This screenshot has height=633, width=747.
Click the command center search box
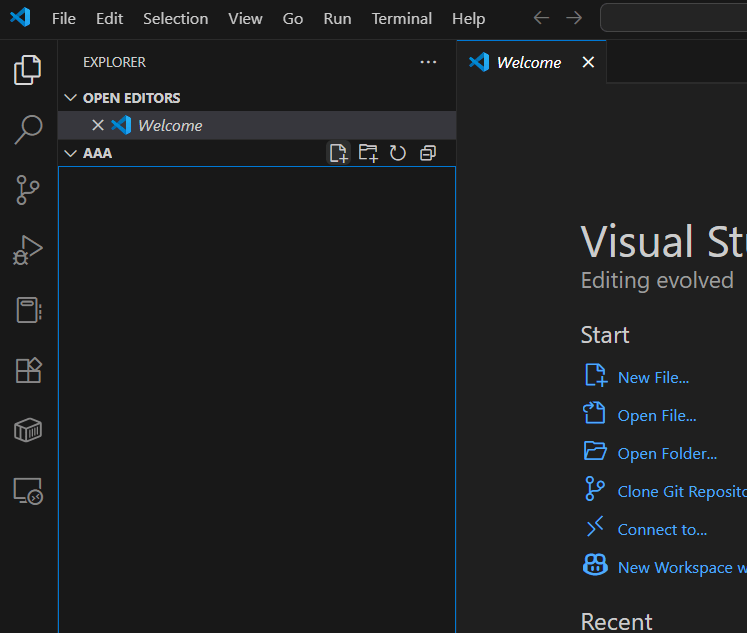(x=674, y=18)
